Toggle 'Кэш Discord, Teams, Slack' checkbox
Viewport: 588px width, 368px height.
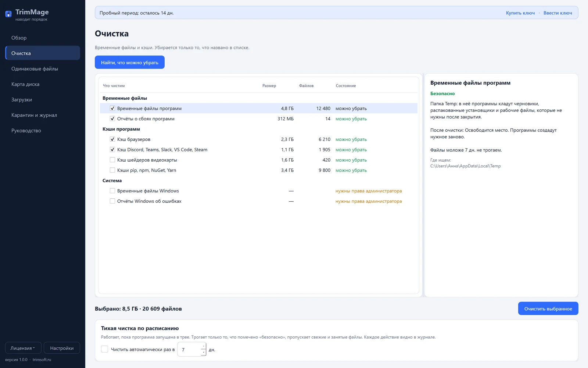[112, 150]
